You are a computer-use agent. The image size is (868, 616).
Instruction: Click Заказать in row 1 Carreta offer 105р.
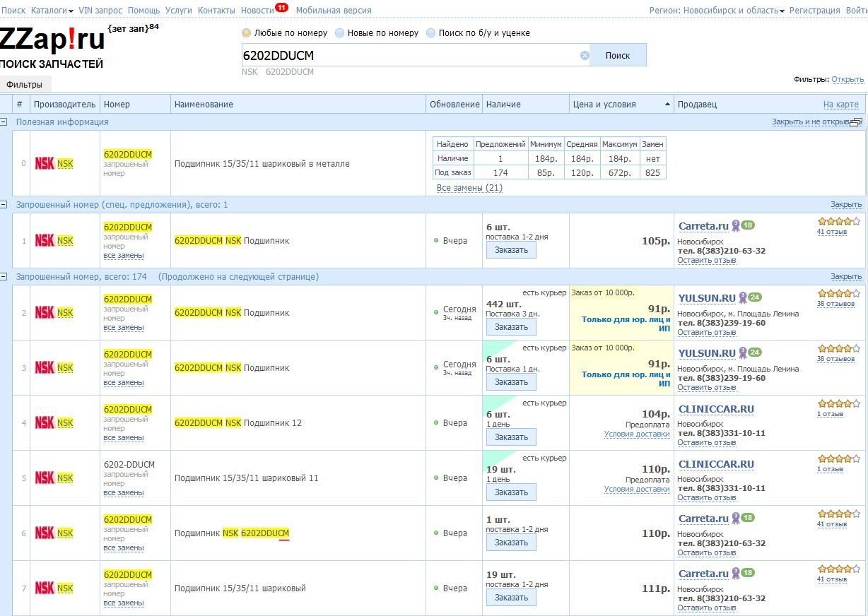point(511,250)
